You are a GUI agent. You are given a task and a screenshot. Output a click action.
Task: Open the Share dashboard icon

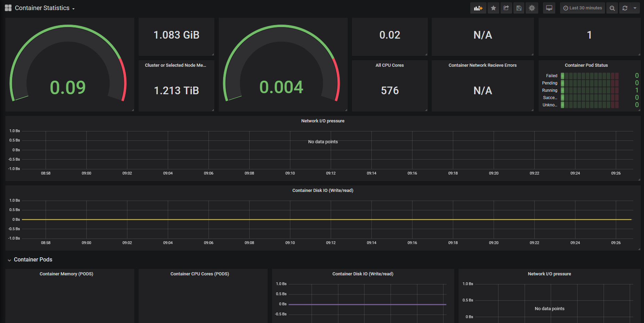(x=506, y=8)
